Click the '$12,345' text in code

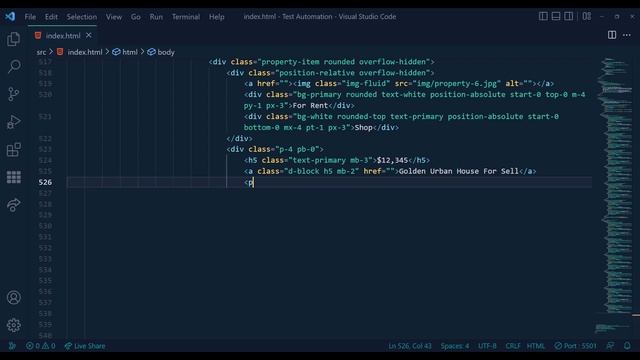click(392, 160)
